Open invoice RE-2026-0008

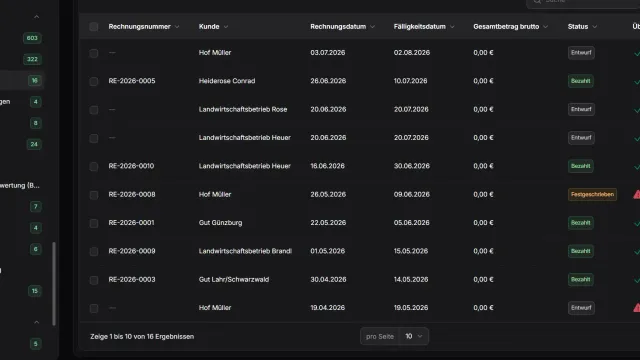[x=132, y=194]
